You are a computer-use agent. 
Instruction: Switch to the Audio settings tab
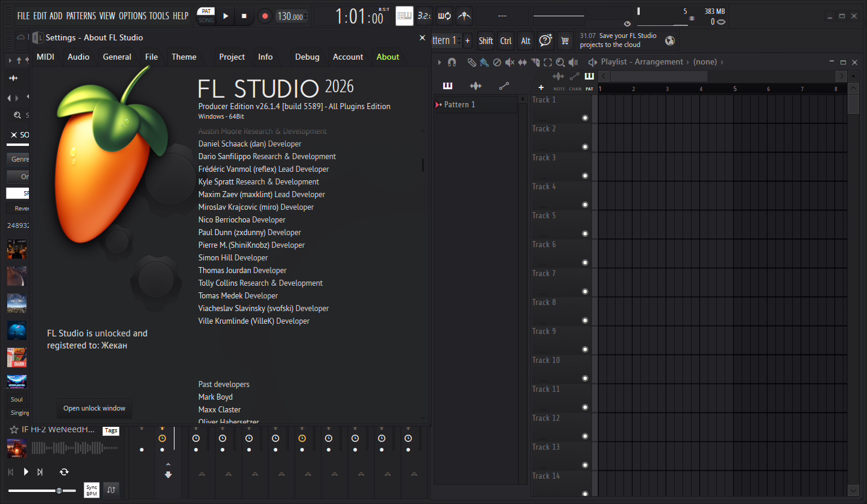(78, 57)
